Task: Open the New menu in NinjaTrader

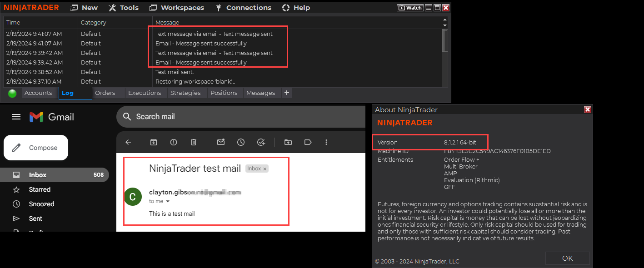Action: pos(84,8)
